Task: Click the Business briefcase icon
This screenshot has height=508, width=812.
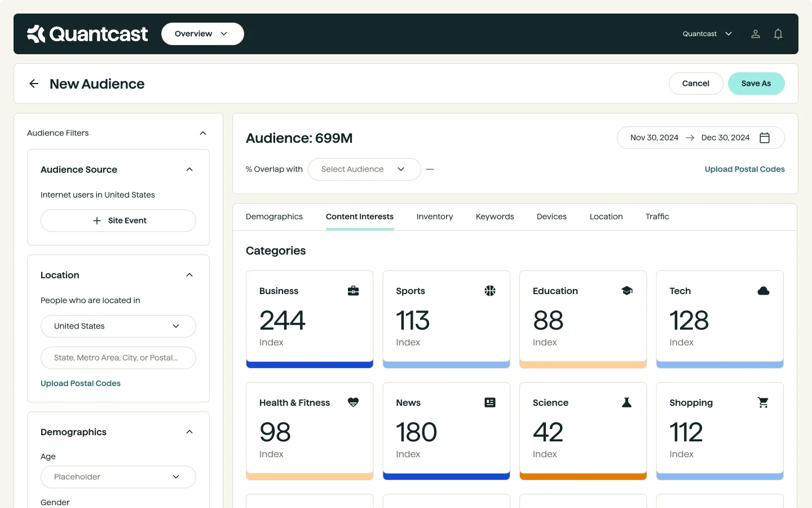Action: tap(353, 291)
